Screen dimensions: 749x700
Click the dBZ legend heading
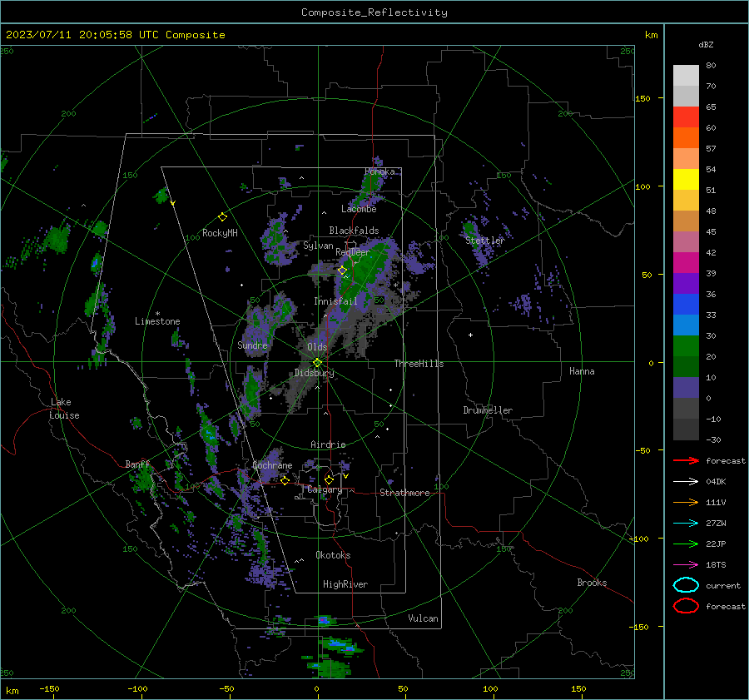[x=706, y=44]
